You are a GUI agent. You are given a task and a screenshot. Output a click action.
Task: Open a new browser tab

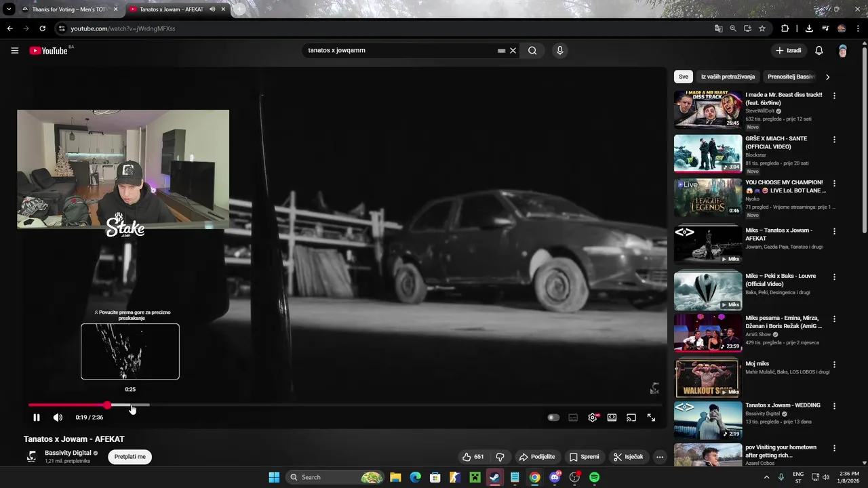pos(239,9)
